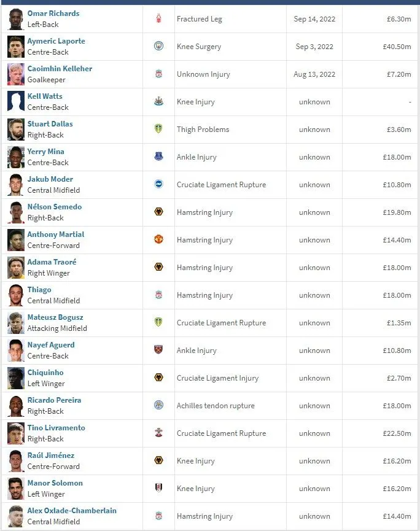The height and width of the screenshot is (531, 420).
Task: Click the Nottingham Forest crest beside Omar Richards
Action: [x=158, y=19]
